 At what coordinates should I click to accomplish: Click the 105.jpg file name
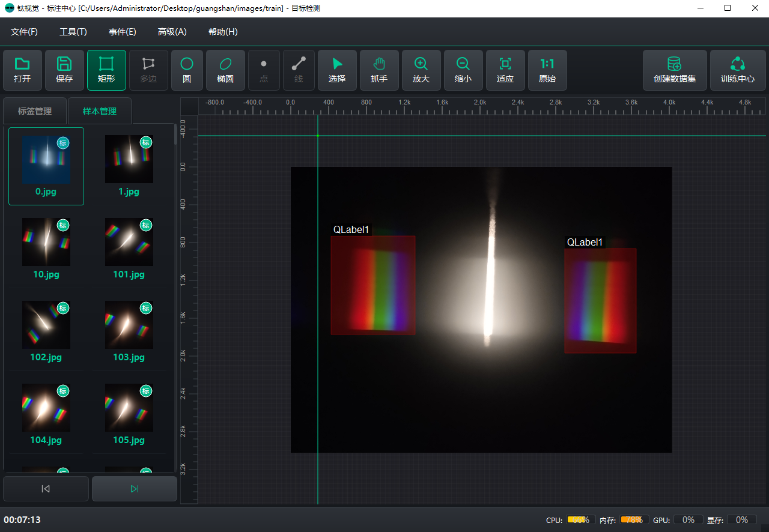click(129, 440)
